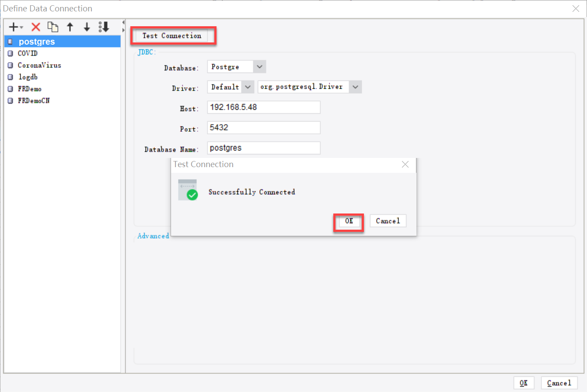Delete the selected connection
The width and height of the screenshot is (587, 392).
[x=35, y=27]
